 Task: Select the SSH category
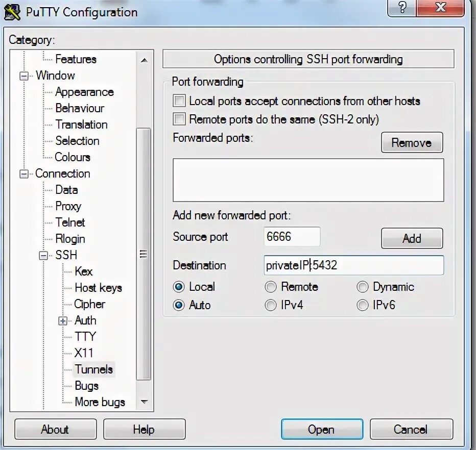[x=66, y=255]
